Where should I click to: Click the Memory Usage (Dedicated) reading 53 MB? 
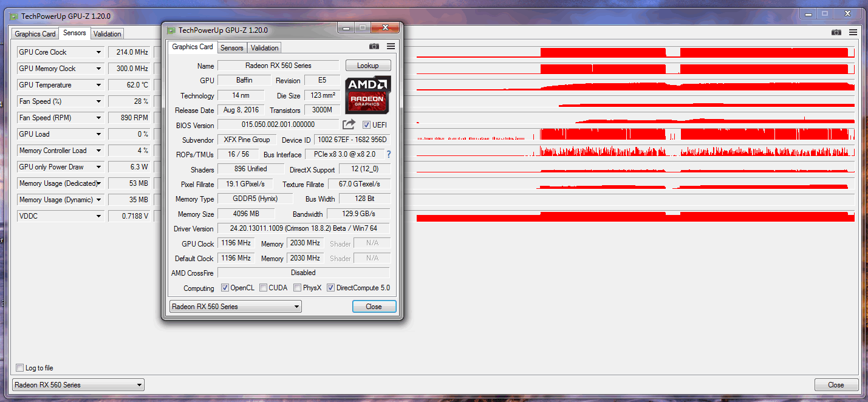pyautogui.click(x=130, y=183)
